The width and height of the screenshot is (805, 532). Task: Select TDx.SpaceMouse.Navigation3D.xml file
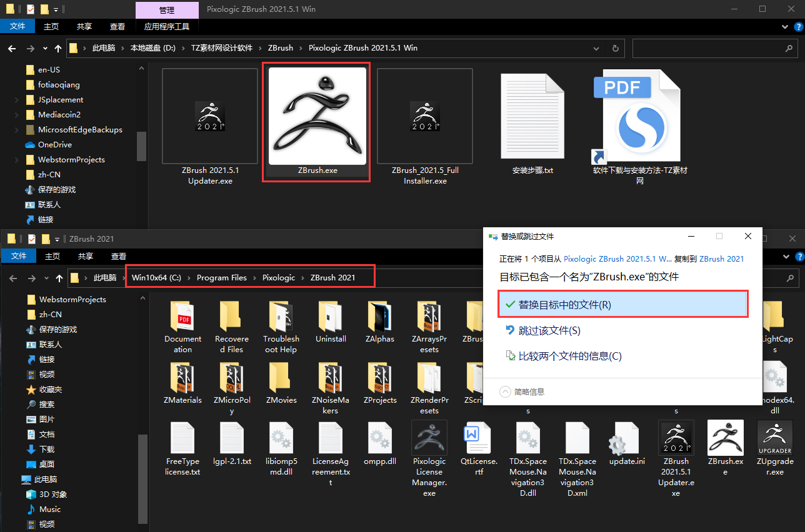[577, 459]
